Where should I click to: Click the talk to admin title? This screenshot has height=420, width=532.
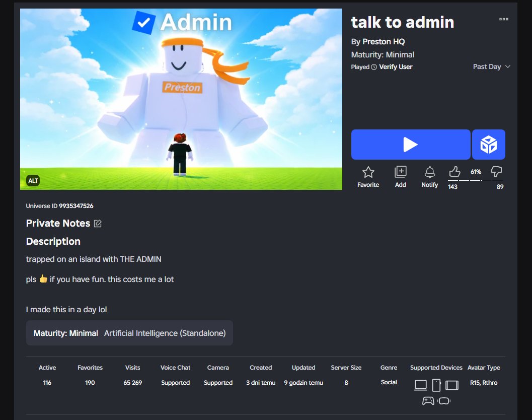[x=402, y=22]
